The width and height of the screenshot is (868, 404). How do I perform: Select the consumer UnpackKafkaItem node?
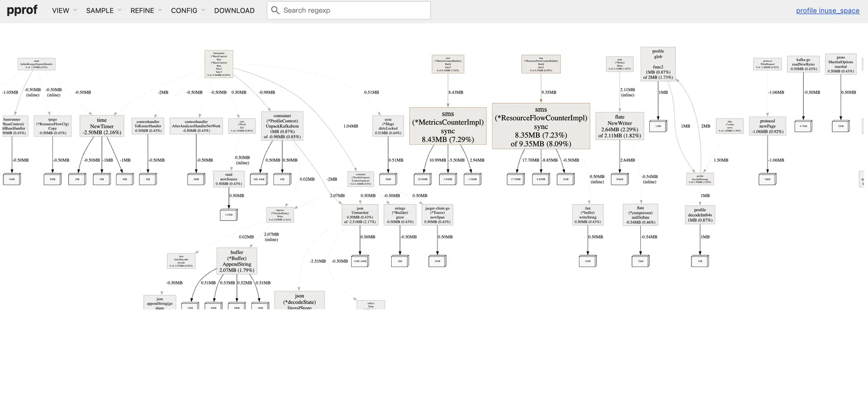(282, 126)
